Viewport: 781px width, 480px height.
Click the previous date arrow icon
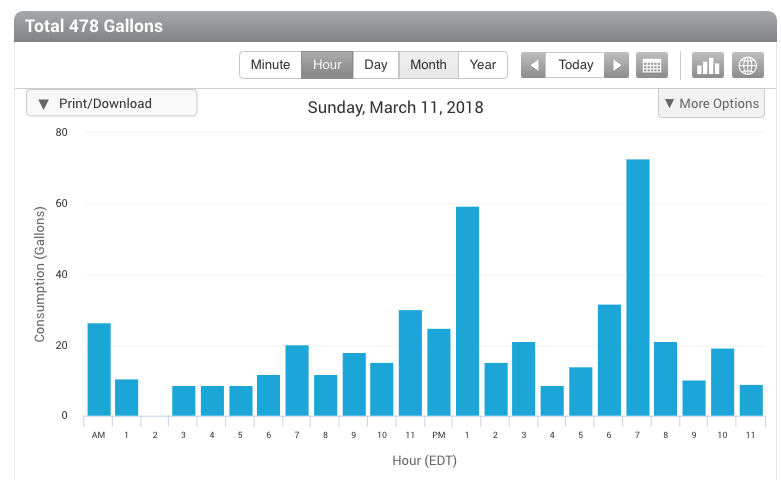point(533,65)
